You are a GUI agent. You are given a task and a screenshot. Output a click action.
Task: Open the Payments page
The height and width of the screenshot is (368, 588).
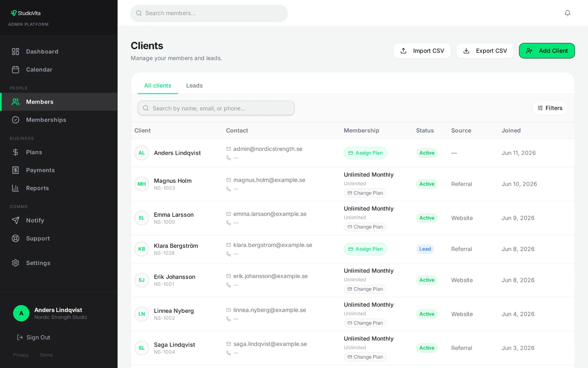(x=59, y=170)
